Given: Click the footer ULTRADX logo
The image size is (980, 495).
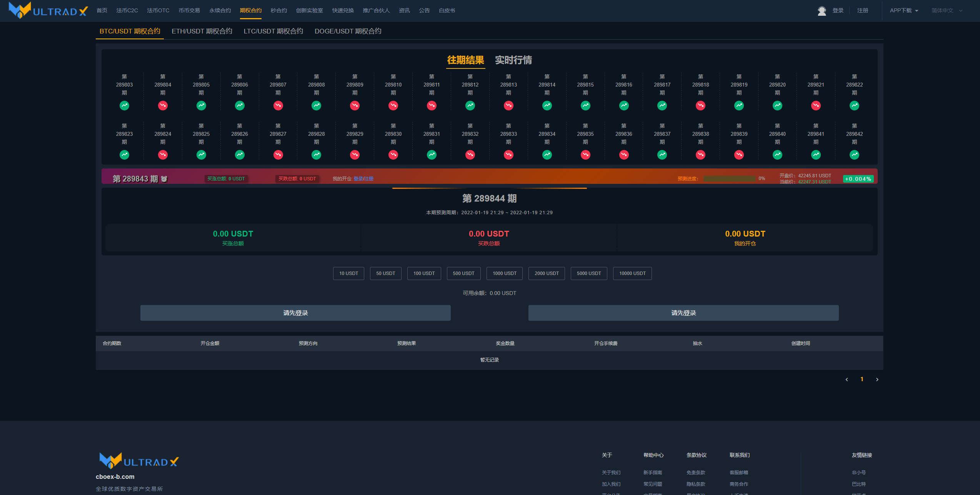Looking at the screenshot, I should [x=139, y=461].
